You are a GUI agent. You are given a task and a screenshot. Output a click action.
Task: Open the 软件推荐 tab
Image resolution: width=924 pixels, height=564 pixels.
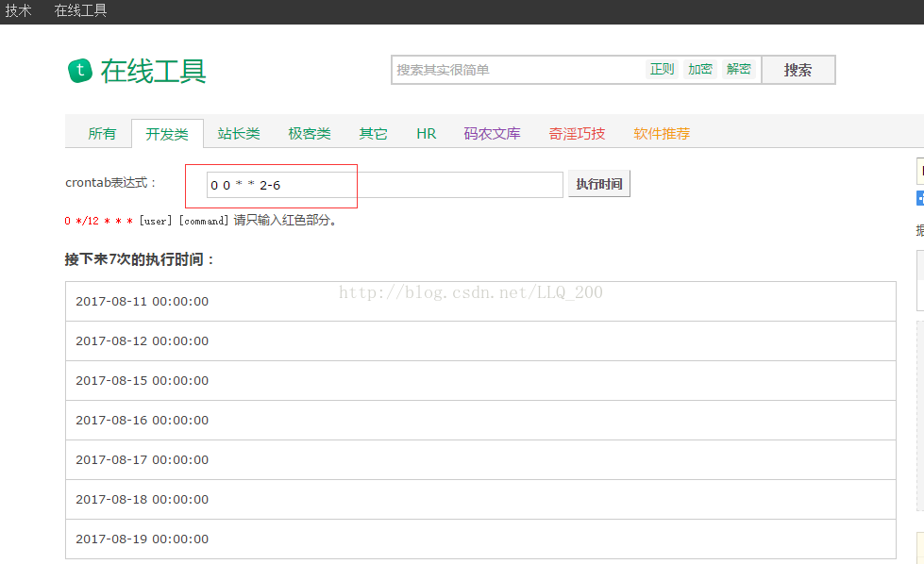pyautogui.click(x=662, y=134)
